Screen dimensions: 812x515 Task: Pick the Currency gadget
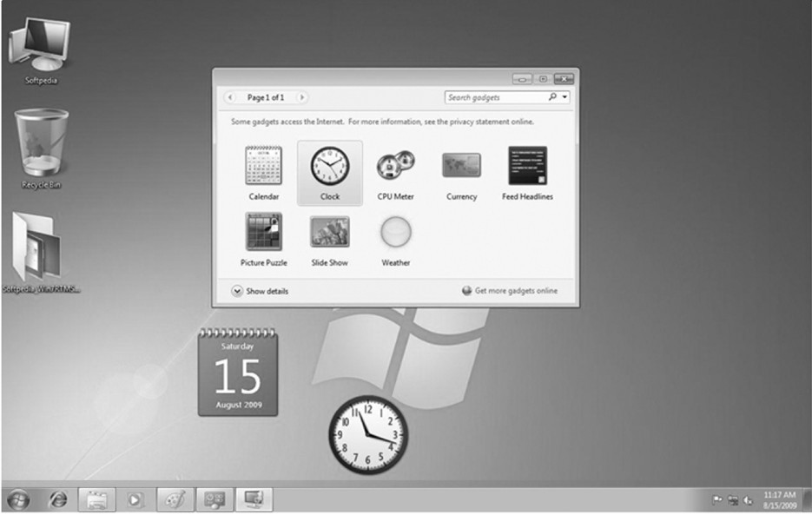pyautogui.click(x=461, y=174)
